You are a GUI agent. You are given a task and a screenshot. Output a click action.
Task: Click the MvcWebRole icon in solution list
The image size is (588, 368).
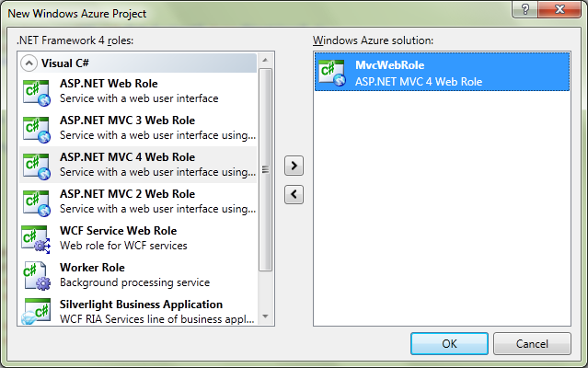click(x=332, y=73)
